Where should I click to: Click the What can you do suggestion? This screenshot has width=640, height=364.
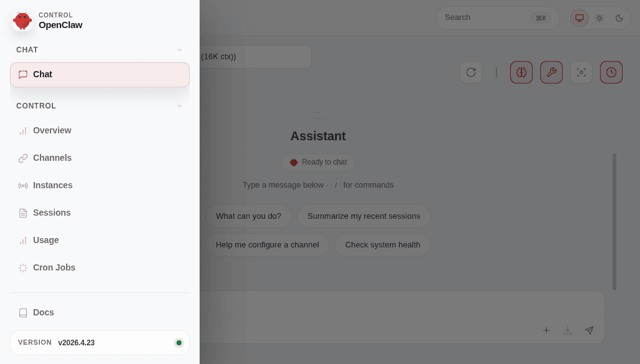click(x=248, y=216)
